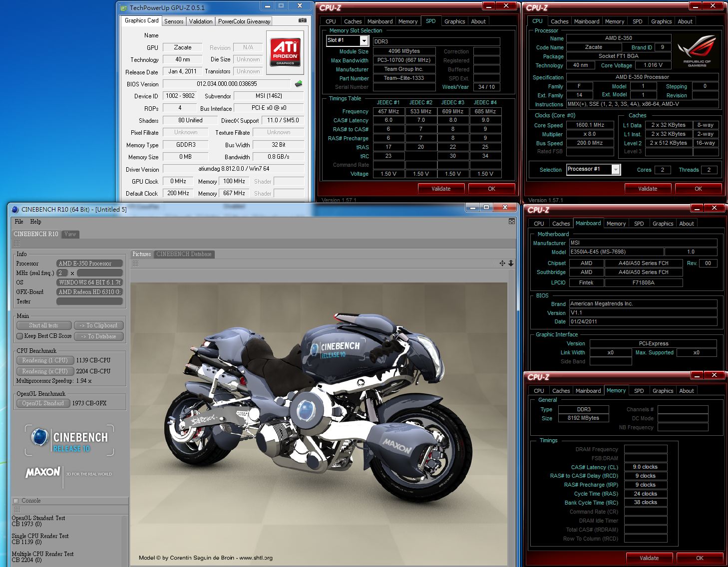
Task: Click the GPU-Z screenshot camera icon
Action: tap(302, 20)
